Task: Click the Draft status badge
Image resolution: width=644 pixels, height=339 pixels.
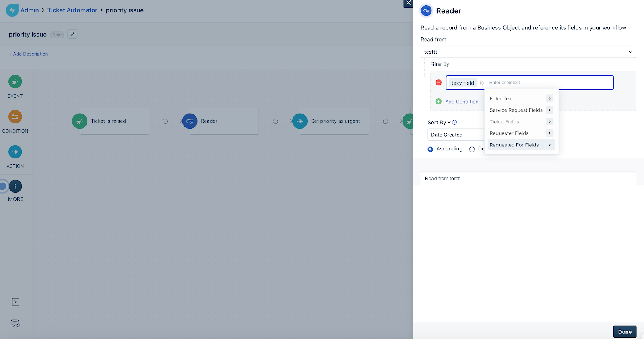Action: click(x=57, y=35)
